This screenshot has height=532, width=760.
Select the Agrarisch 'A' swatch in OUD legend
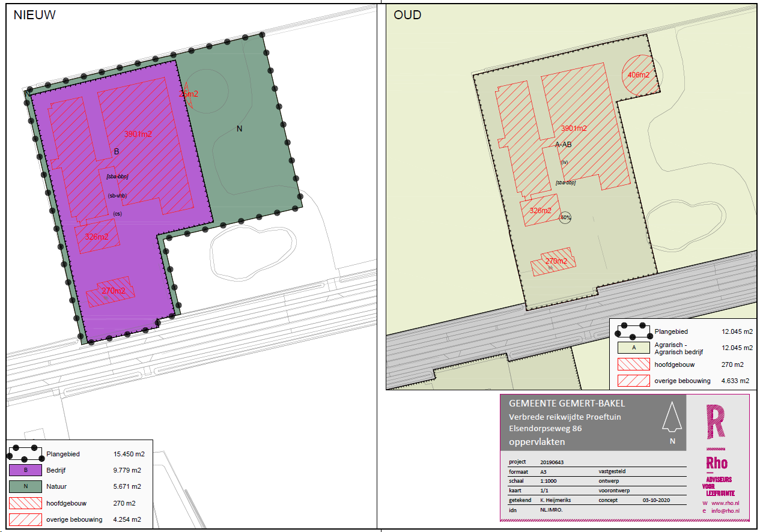click(634, 347)
